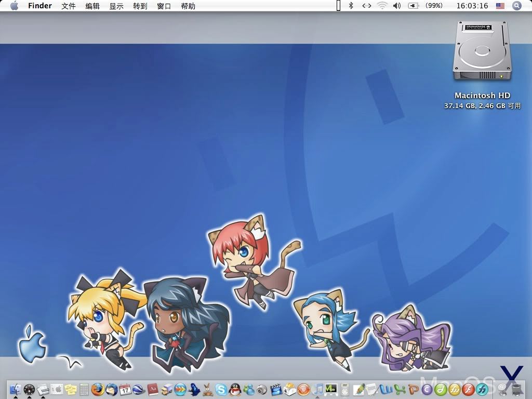Select the Macintosh HD drive icon
The image size is (532, 399).
(482, 51)
